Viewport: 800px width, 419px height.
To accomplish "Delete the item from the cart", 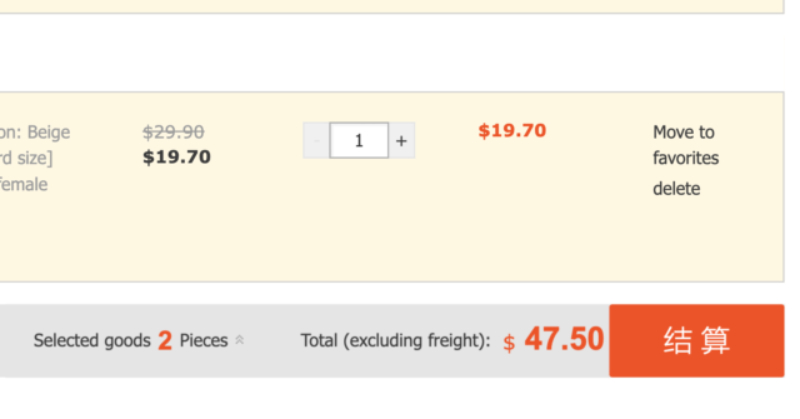I will (677, 189).
